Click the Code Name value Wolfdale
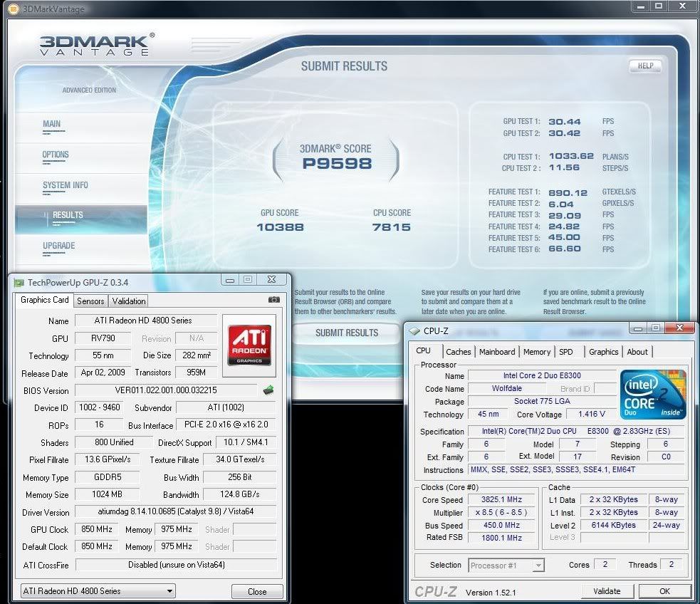This screenshot has height=604, width=700. coord(507,389)
